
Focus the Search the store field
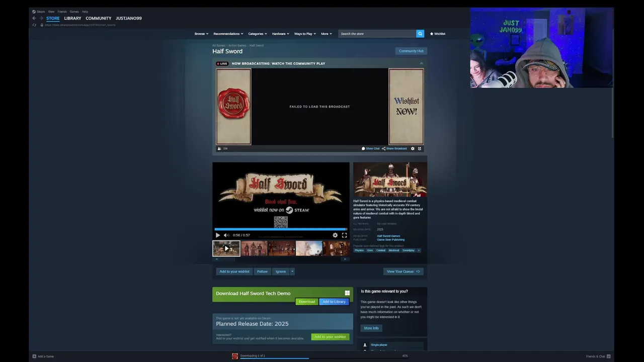tap(377, 34)
